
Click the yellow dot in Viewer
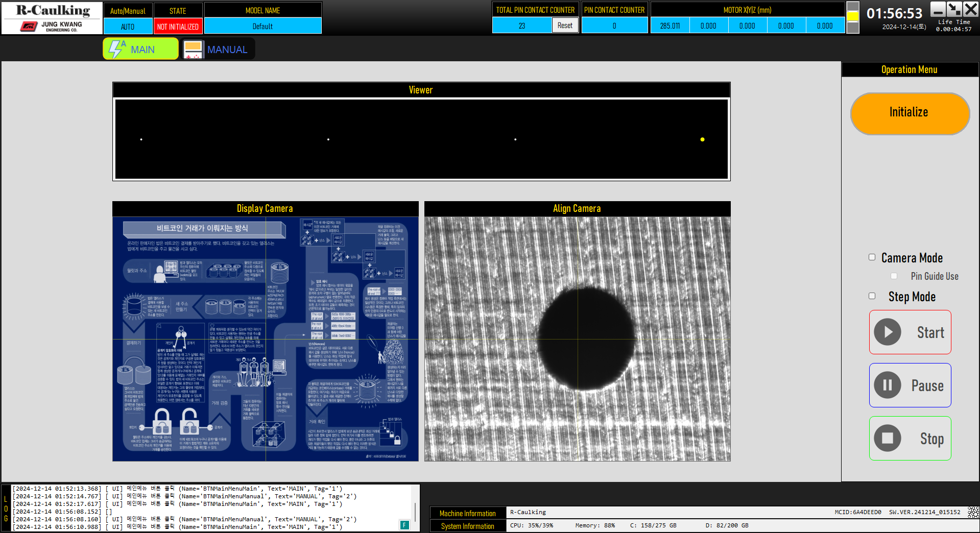point(702,139)
